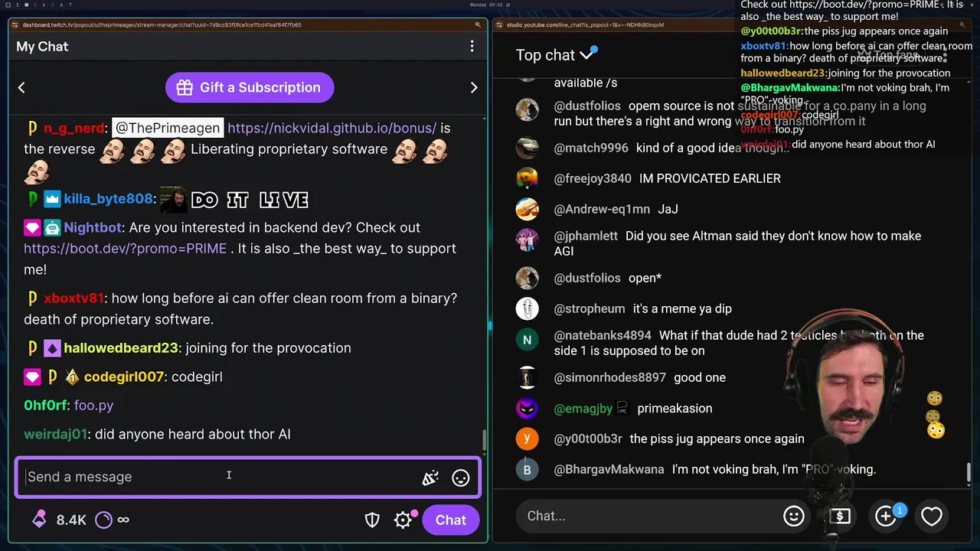Open the Twitch chat three-dot options menu
Viewport: 980px width, 551px height.
coord(472,47)
